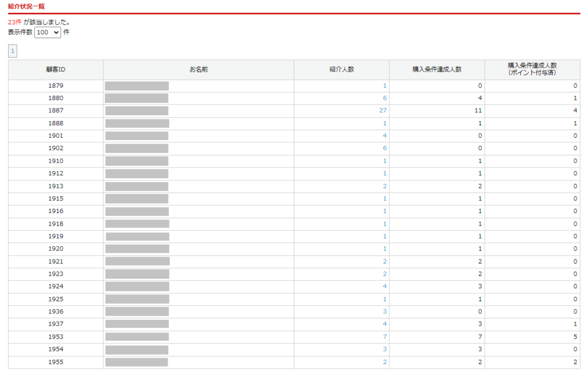588x376 pixels.
Task: Click purchase-achieved value 4 for customer 1880
Action: [x=479, y=98]
